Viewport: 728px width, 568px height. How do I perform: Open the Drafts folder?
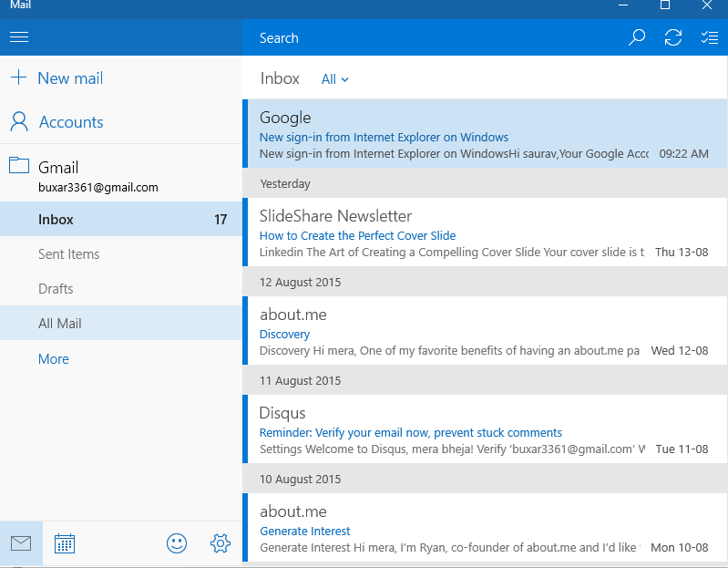pos(120,288)
